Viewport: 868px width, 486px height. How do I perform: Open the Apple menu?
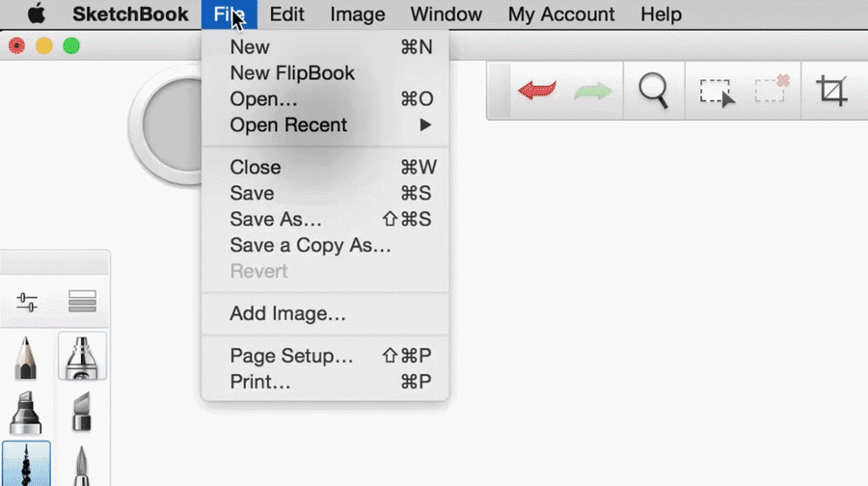[37, 14]
